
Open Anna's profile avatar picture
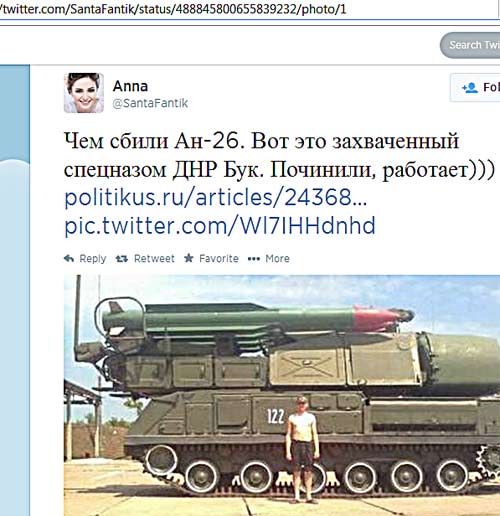(84, 93)
